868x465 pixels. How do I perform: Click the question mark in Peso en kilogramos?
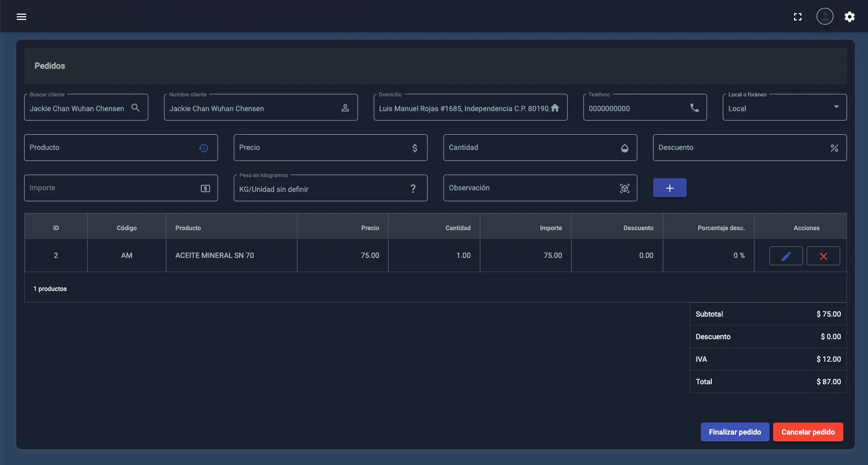click(413, 188)
